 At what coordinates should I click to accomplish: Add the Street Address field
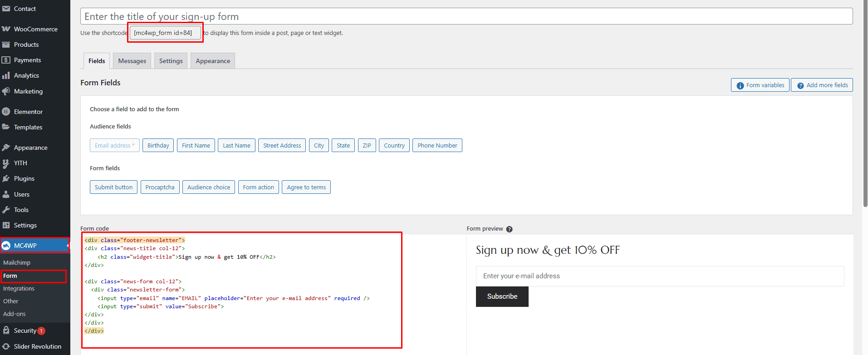tap(282, 145)
